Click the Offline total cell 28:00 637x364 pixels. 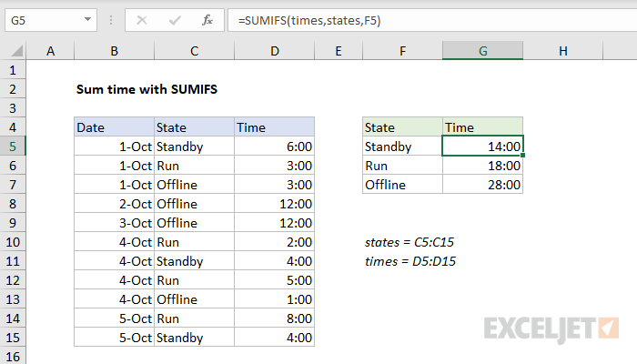(482, 185)
